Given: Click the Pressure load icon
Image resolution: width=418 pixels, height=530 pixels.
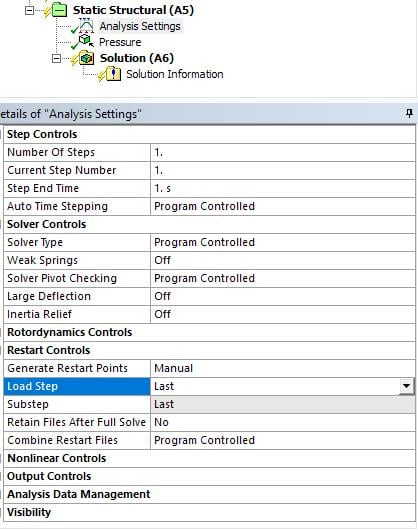Looking at the screenshot, I should (x=86, y=41).
